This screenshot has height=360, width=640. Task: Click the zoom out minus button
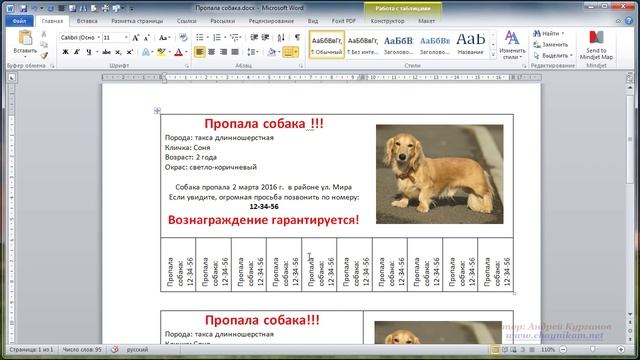pyautogui.click(x=563, y=349)
